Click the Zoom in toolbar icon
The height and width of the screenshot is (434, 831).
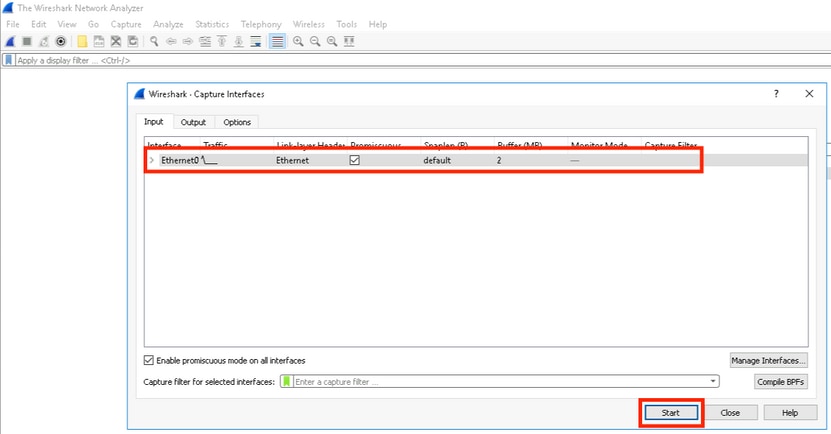[x=298, y=41]
